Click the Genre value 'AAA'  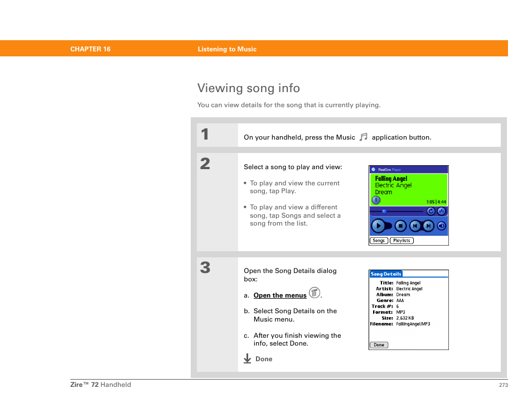click(x=400, y=300)
